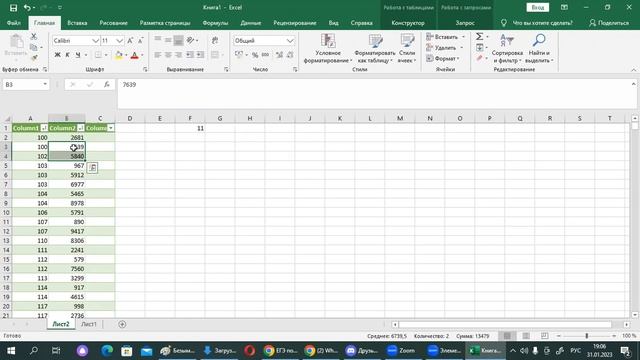Toggle underline formatting (Ч)
This screenshot has width=640, height=360.
pyautogui.click(x=78, y=55)
